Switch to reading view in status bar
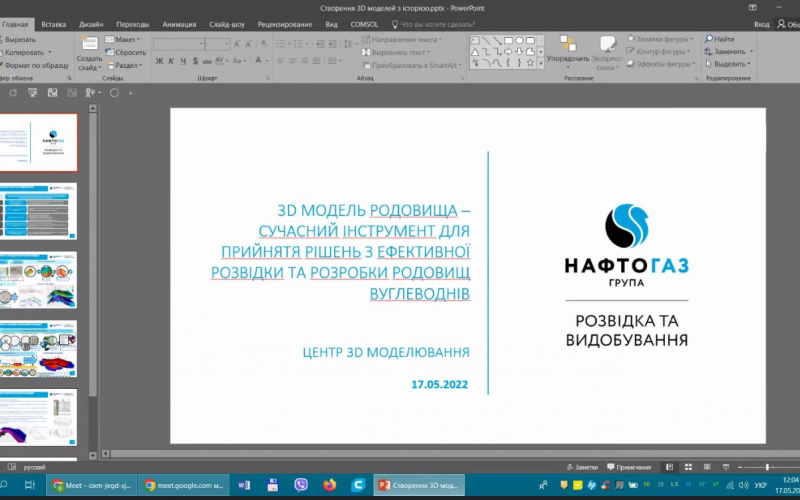This screenshot has width=800, height=500. point(707,467)
